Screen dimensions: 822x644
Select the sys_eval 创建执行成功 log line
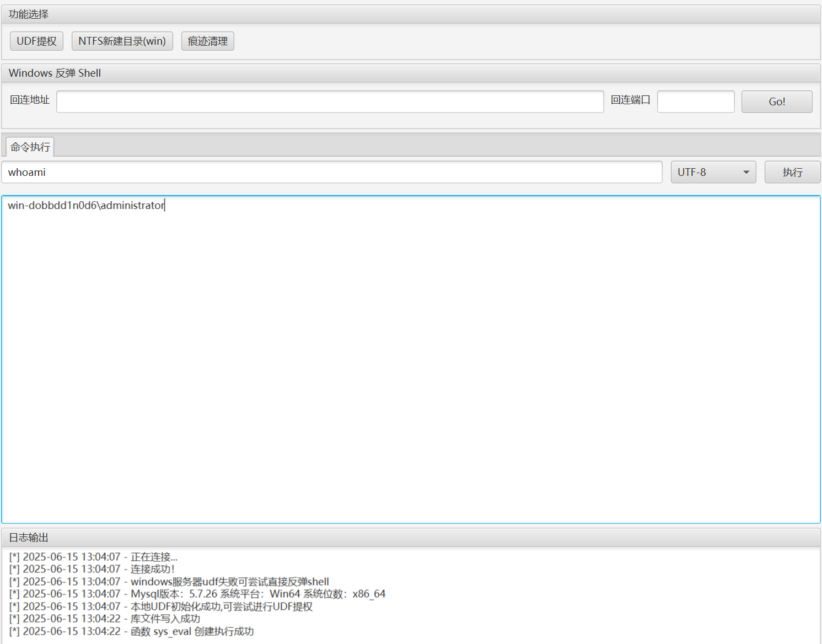pos(131,631)
